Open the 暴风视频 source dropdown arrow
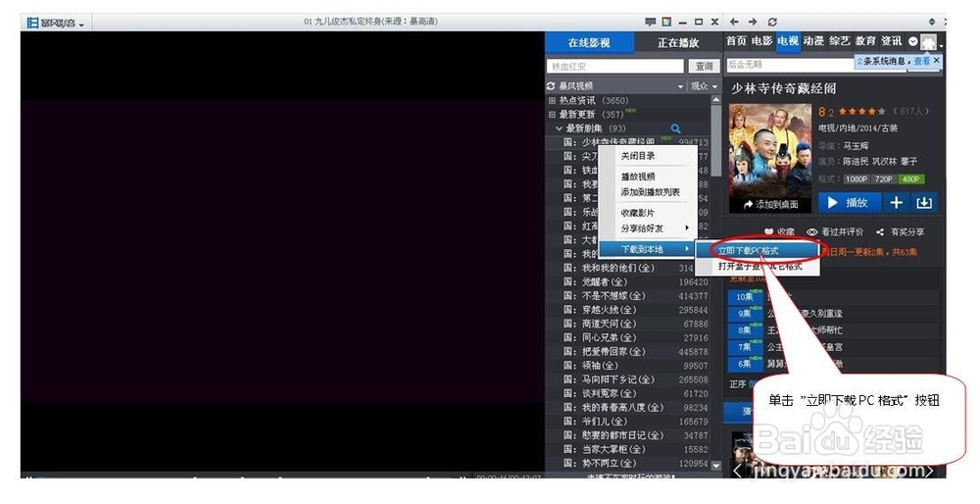 click(x=681, y=87)
